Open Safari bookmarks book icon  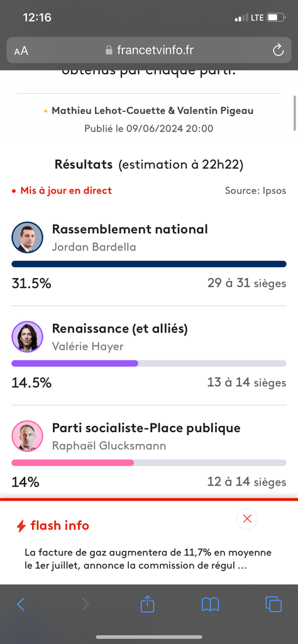[210, 604]
